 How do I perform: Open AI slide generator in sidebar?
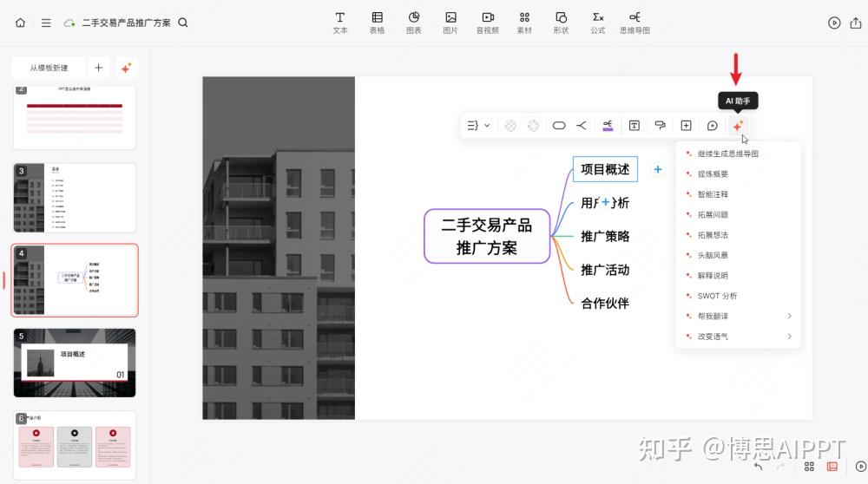click(126, 68)
